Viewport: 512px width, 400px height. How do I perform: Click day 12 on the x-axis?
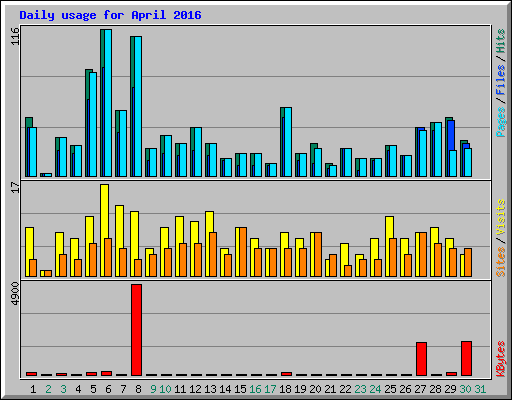pos(195,389)
